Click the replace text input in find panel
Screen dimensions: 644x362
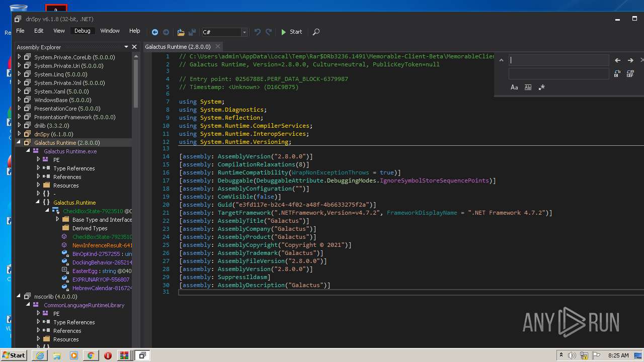tap(558, 74)
